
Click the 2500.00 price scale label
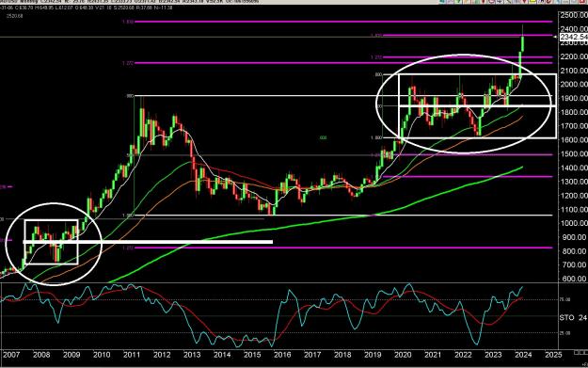574,15
